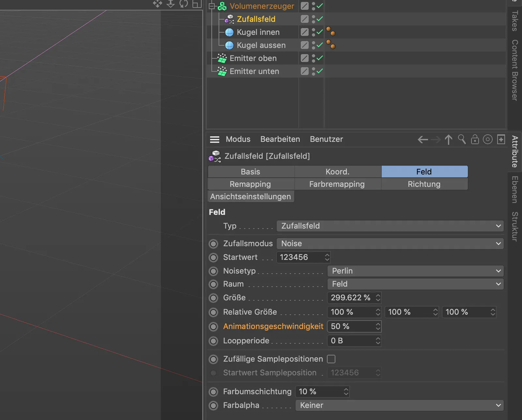Enable Zufällige Samplepositionen checkbox
This screenshot has height=420, width=522.
331,359
